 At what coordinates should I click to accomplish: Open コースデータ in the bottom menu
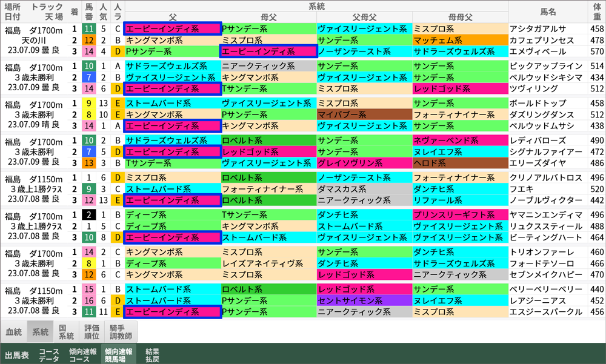pyautogui.click(x=49, y=355)
